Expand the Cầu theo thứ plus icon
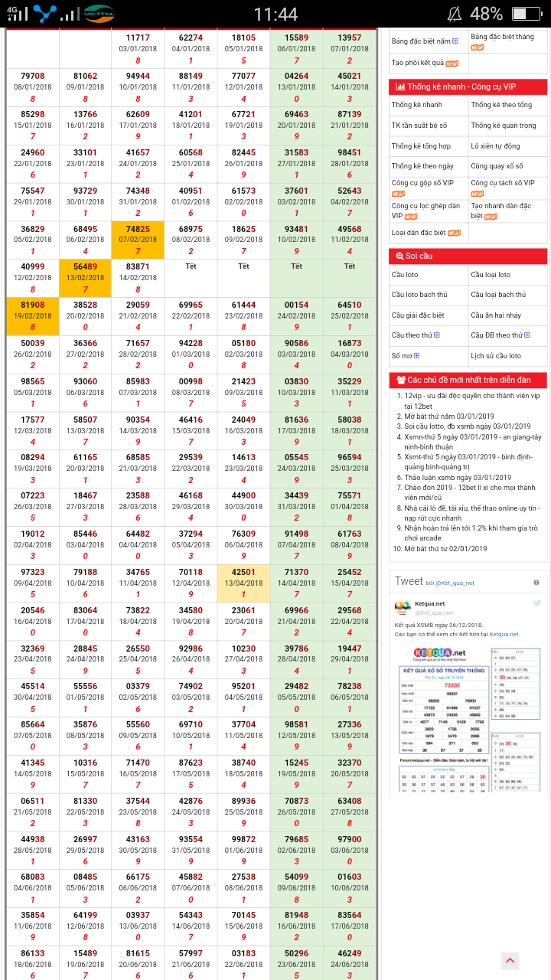The image size is (551, 980). [437, 335]
